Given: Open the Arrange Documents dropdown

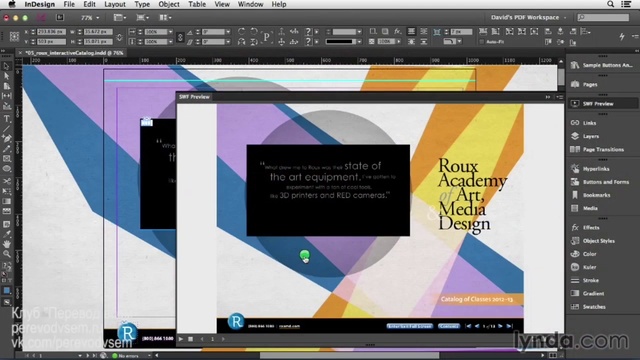Looking at the screenshot, I should 165,18.
